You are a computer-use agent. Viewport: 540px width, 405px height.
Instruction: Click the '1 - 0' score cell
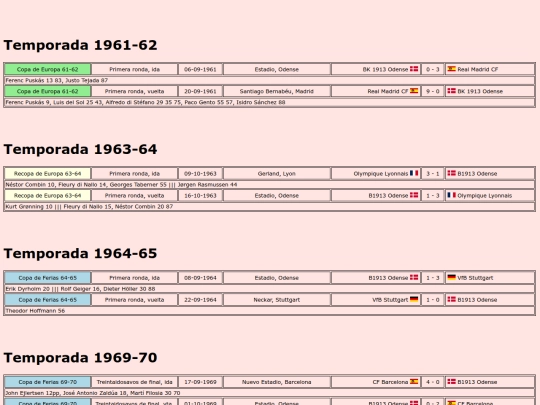tap(433, 300)
